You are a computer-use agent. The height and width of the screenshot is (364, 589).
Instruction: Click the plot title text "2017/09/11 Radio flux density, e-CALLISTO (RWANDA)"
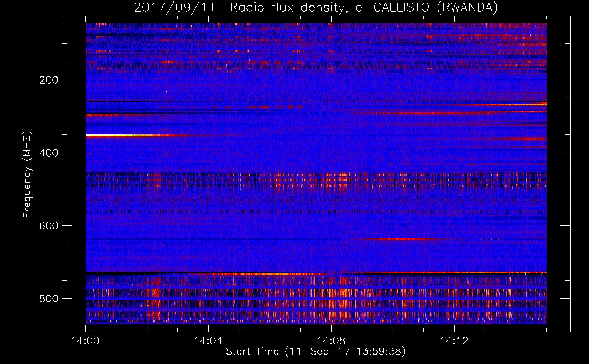[316, 7]
